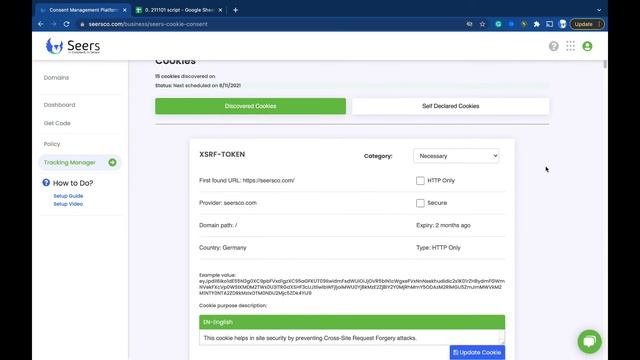Click the shield extension icon in the toolbar

[562, 24]
